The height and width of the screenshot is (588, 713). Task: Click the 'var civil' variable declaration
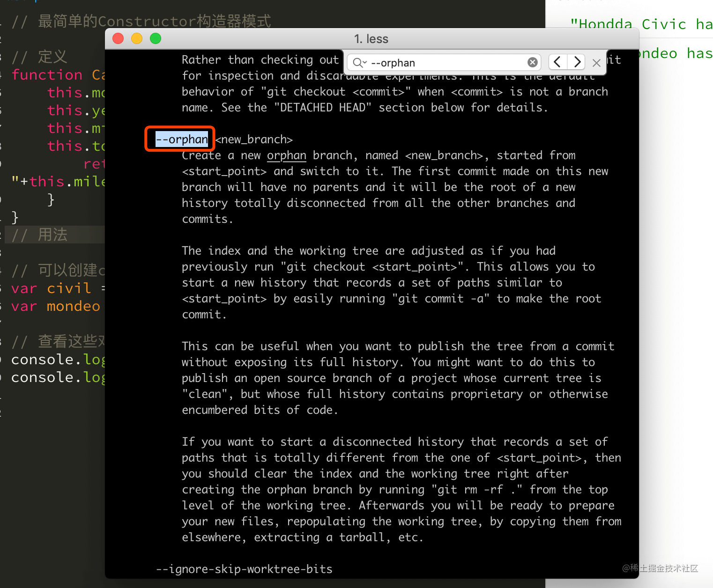[52, 288]
